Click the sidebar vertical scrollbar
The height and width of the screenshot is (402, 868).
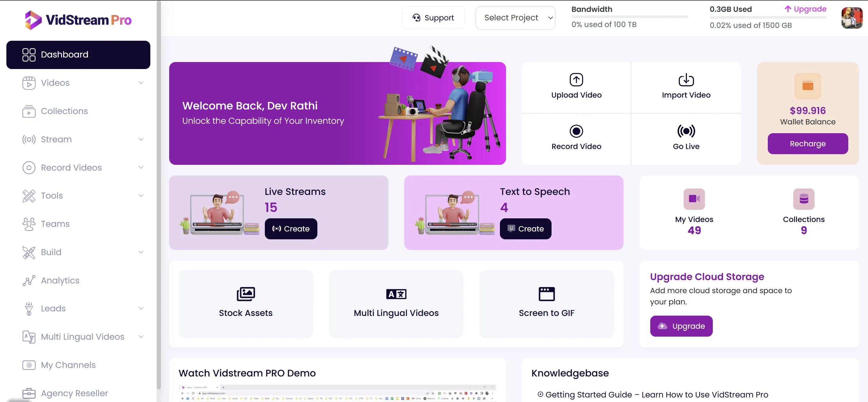[159, 195]
